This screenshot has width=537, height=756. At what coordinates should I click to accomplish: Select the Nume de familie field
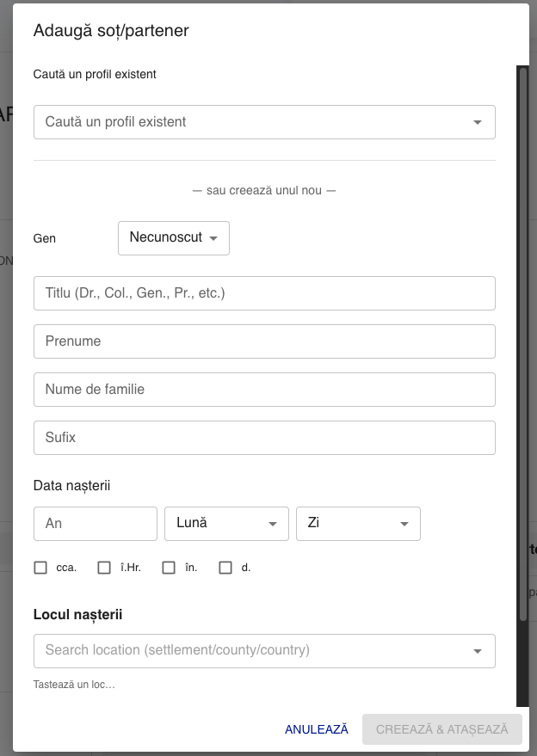point(264,390)
